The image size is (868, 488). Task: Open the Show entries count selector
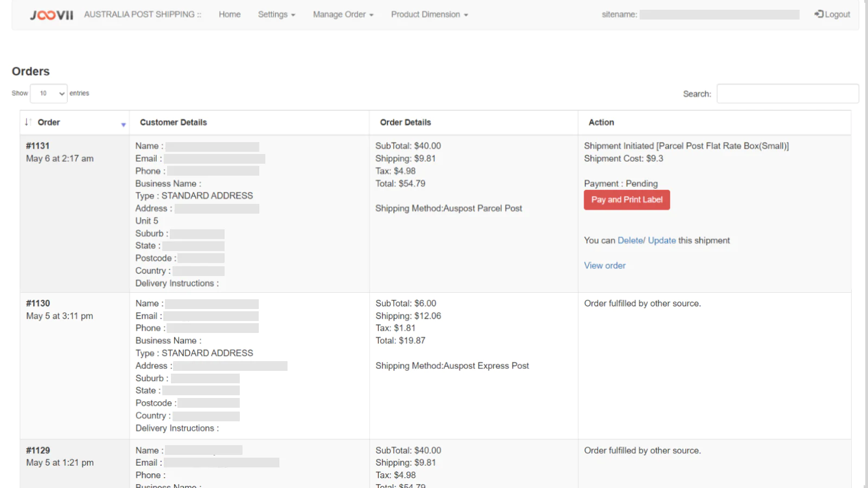pyautogui.click(x=49, y=93)
